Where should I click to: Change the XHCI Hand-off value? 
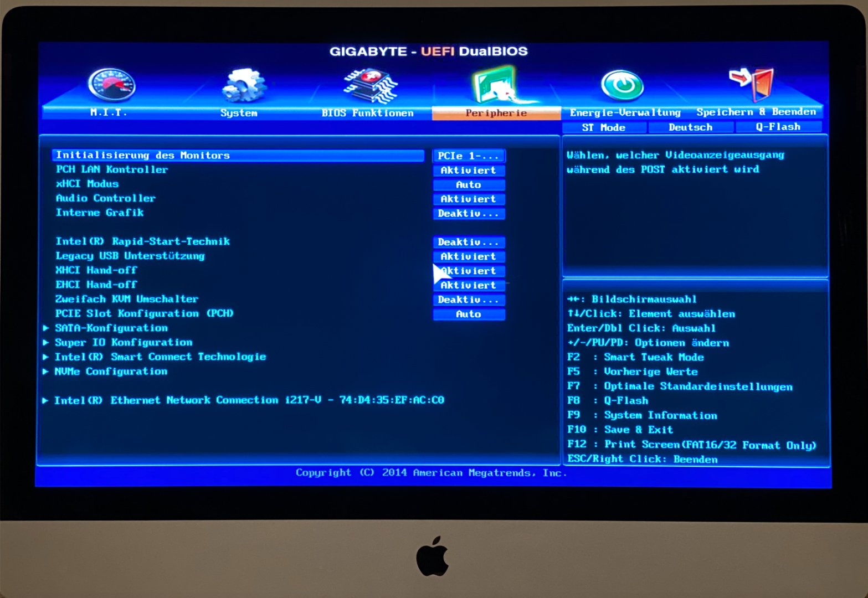click(x=469, y=271)
